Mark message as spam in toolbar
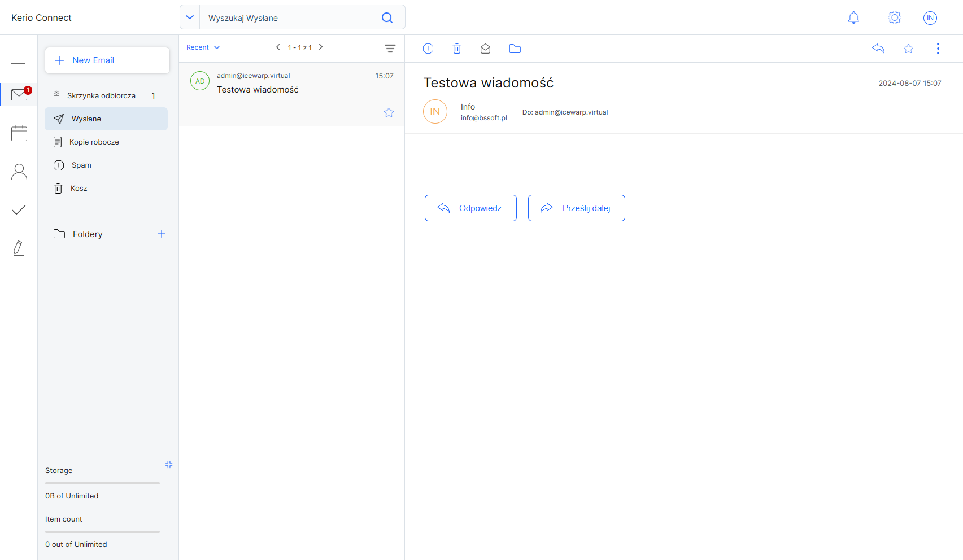 tap(428, 49)
